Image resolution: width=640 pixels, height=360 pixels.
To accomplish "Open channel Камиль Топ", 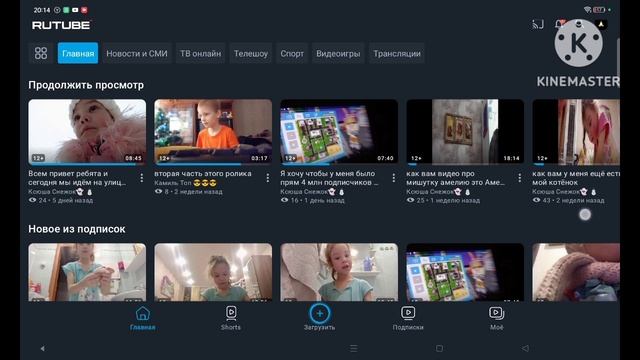I will (x=185, y=183).
